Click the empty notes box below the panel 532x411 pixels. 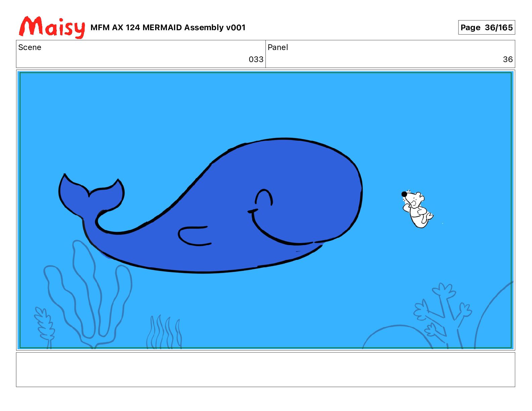pyautogui.click(x=265, y=369)
